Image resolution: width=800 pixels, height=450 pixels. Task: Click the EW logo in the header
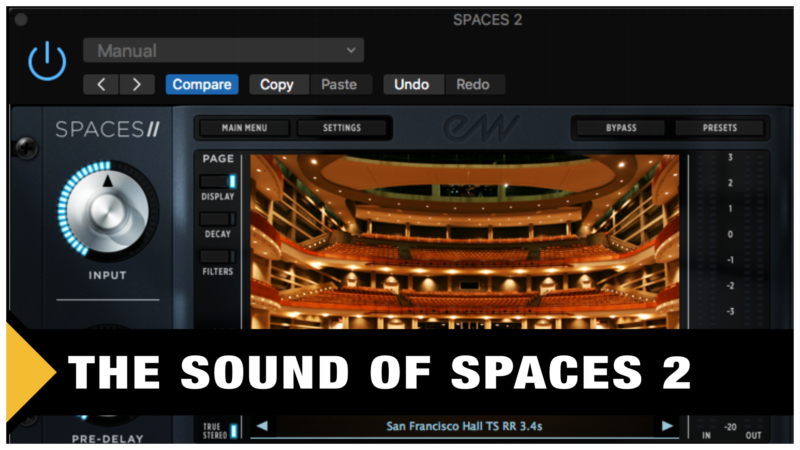point(481,128)
